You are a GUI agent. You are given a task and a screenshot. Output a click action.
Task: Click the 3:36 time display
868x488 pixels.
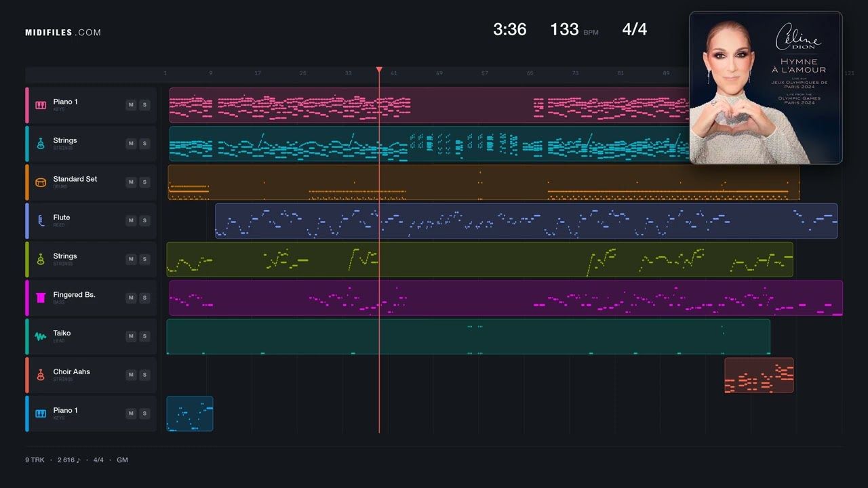pos(510,29)
